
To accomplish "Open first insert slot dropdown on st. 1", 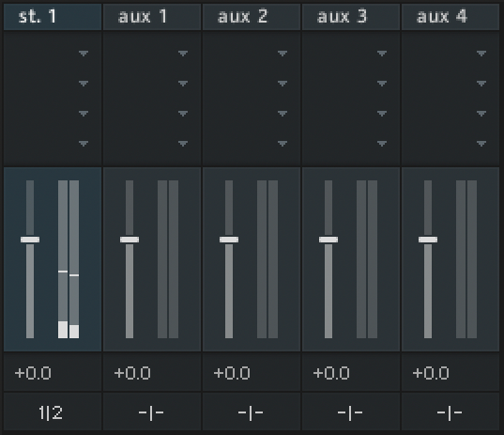I will (84, 54).
